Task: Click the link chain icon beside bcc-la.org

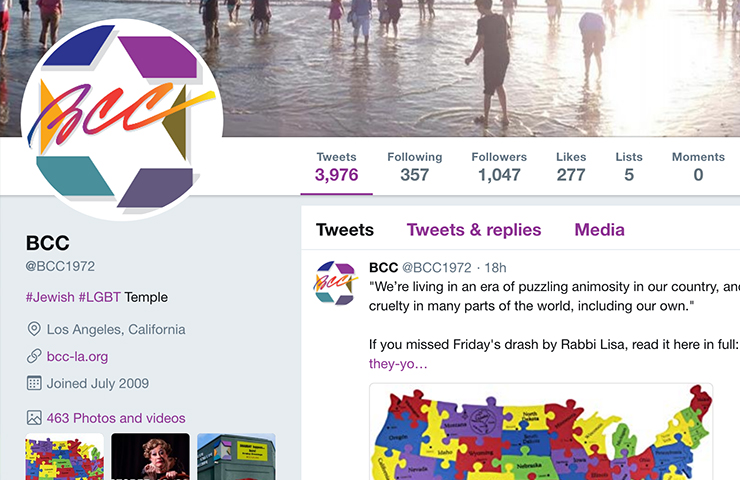Action: (x=34, y=356)
